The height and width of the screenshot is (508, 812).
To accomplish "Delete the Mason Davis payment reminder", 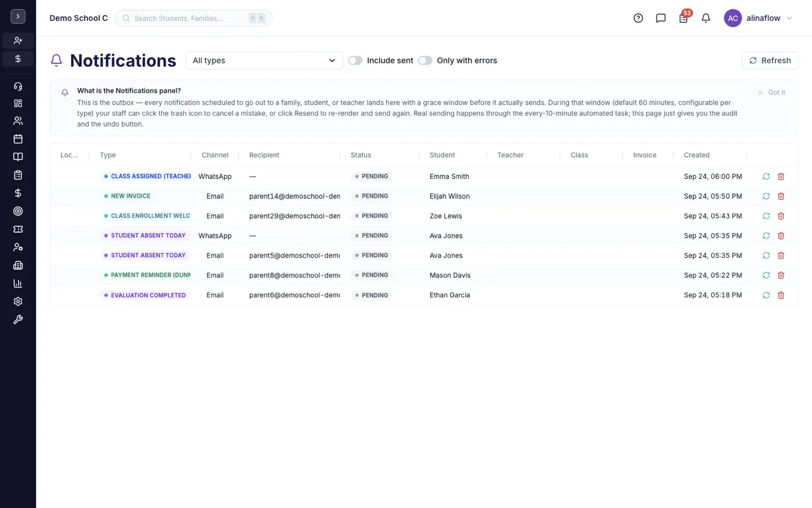I will (781, 275).
